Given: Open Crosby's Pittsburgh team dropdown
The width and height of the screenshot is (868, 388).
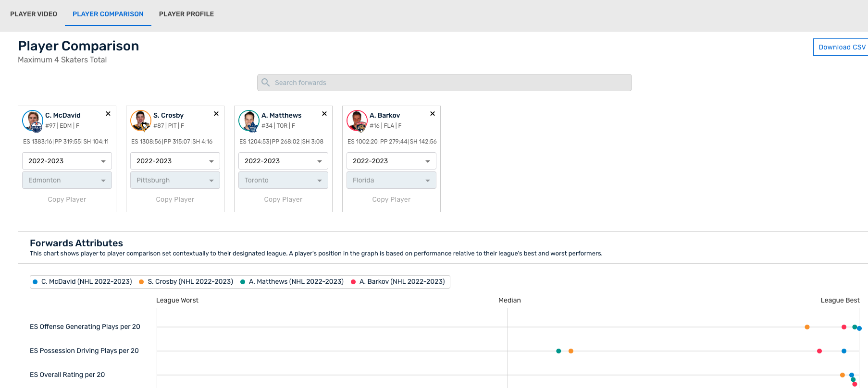Looking at the screenshot, I should [175, 180].
